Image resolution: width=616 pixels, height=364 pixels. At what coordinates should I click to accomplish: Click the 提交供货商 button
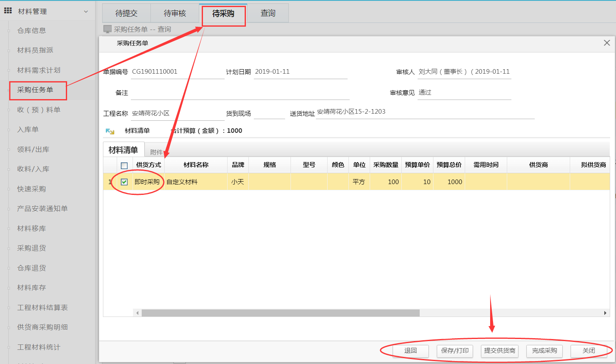point(500,351)
